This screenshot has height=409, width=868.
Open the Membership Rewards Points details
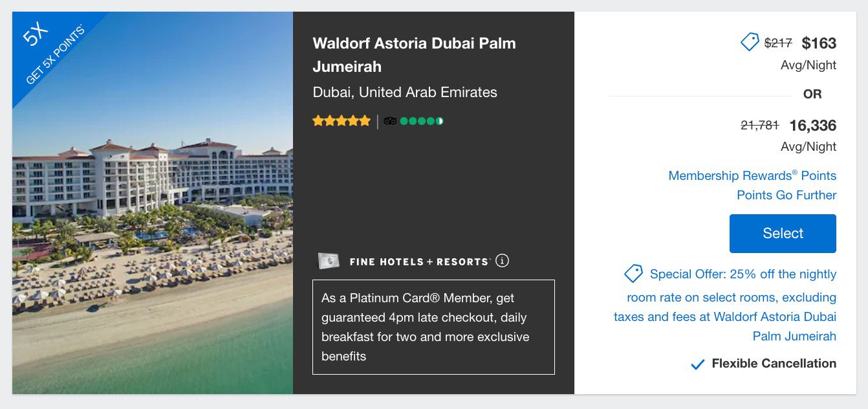pos(751,175)
